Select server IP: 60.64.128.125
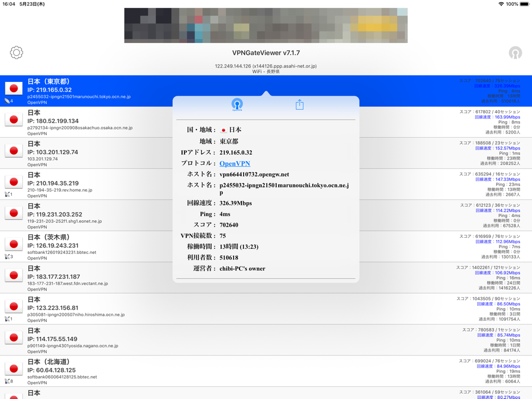The image size is (532, 399). click(52, 370)
